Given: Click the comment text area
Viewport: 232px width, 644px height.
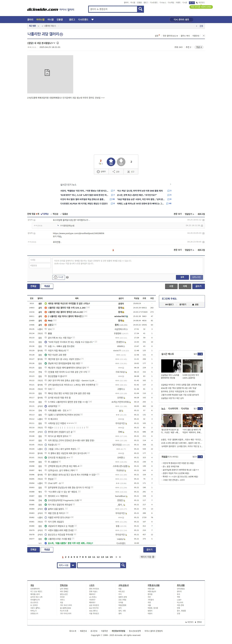Looking at the screenshot, I should pos(128,266).
